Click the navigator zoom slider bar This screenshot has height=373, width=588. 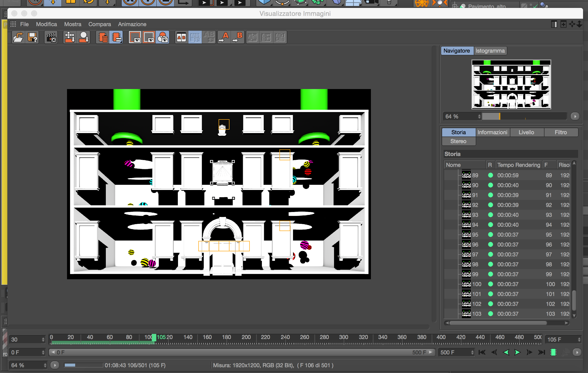pos(524,116)
